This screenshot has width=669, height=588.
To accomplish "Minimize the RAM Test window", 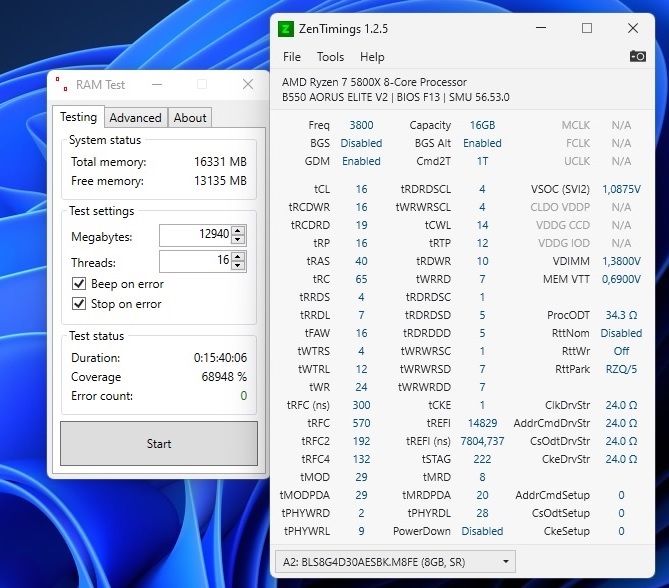I will (x=157, y=84).
